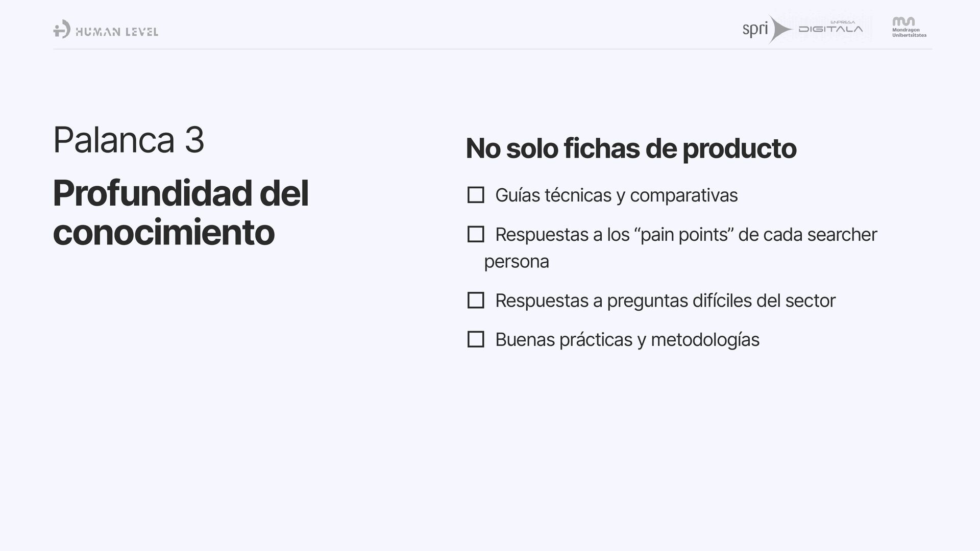Click the Buenas prácticas y metodologías text
The width and height of the screenshot is (980, 551).
(x=627, y=340)
